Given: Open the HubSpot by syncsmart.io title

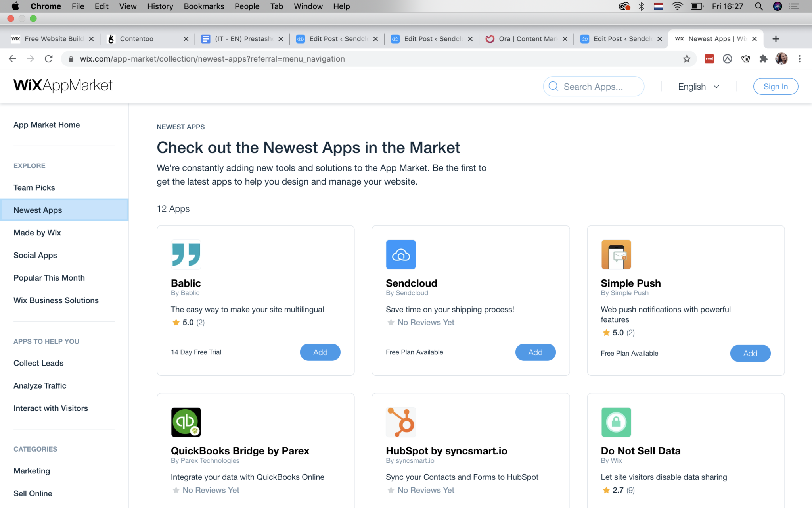Looking at the screenshot, I should 446,451.
